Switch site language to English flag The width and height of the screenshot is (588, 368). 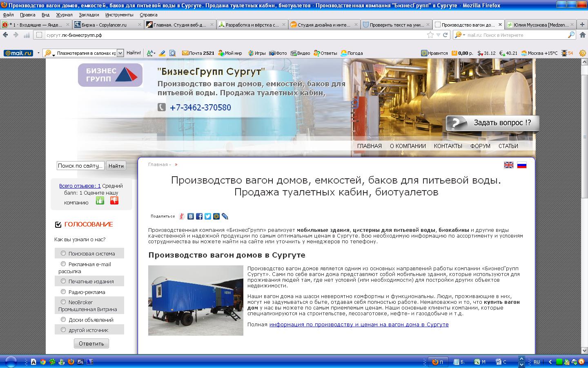(509, 165)
